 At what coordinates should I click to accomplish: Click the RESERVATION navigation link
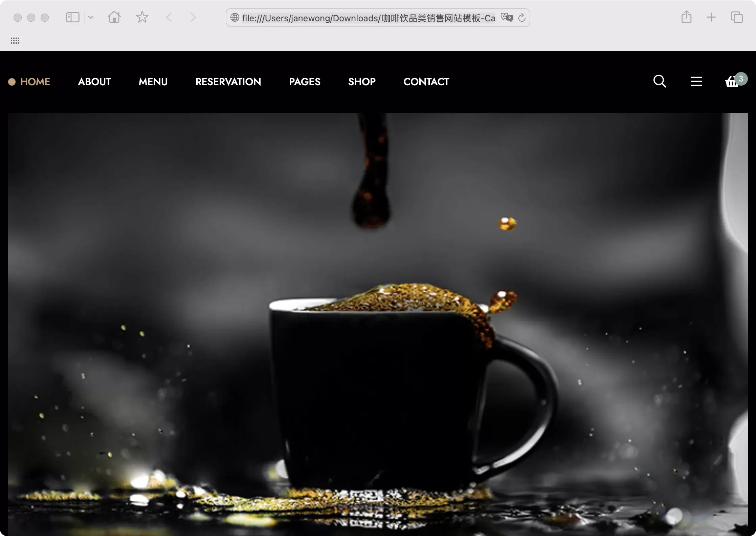(x=228, y=81)
